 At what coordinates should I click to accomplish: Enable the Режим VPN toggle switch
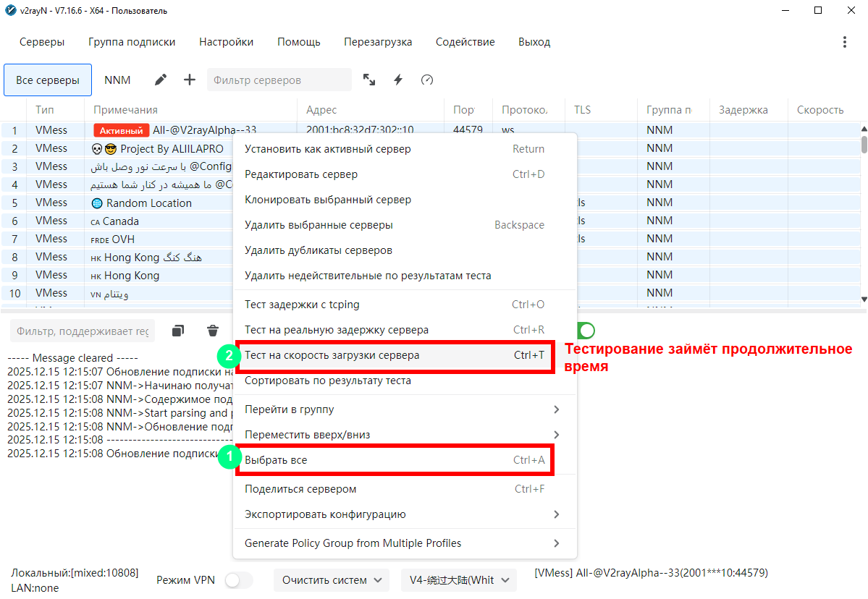pyautogui.click(x=238, y=580)
